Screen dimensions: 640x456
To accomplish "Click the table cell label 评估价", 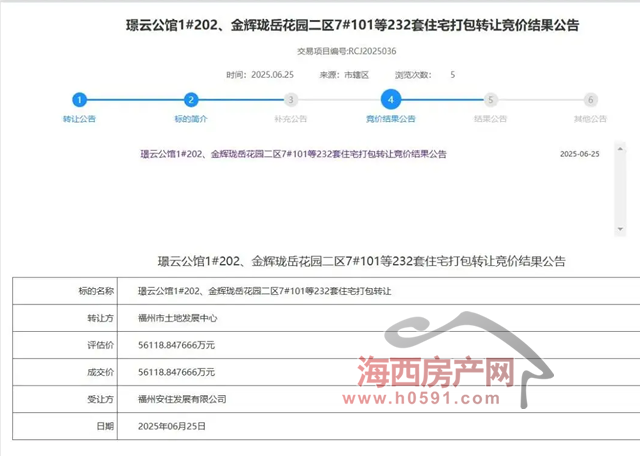I will pos(100,345).
